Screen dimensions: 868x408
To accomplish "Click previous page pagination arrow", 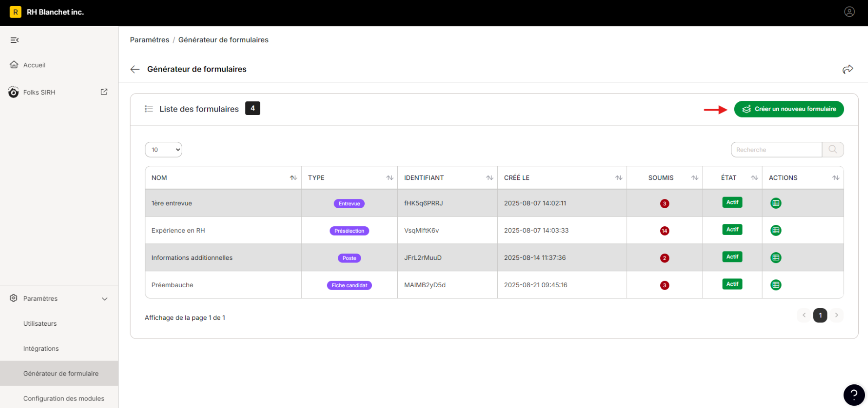I will click(x=804, y=315).
